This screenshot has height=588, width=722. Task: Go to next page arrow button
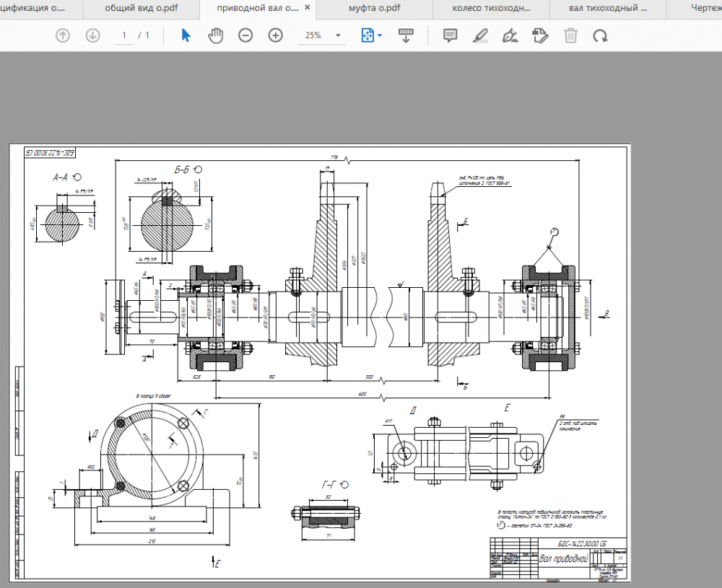92,35
